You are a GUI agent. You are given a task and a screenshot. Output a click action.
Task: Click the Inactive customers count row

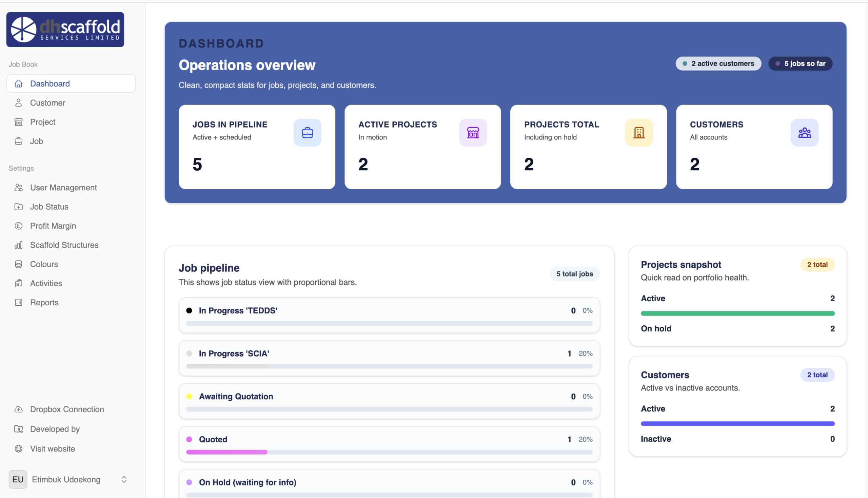coord(738,439)
